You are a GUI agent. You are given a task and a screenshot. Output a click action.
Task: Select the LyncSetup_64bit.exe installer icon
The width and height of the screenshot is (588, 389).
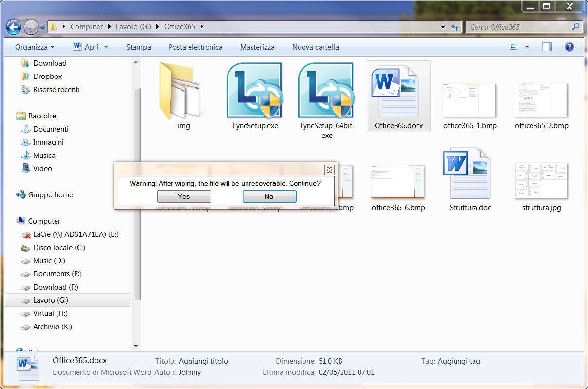(325, 91)
